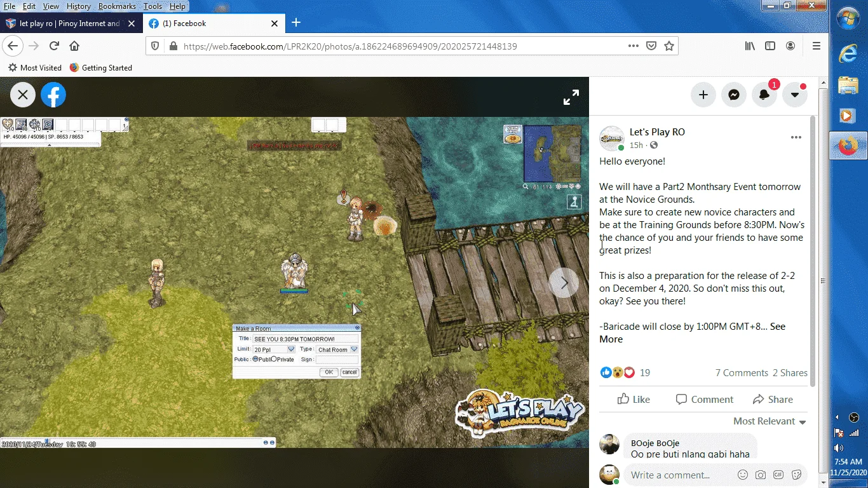This screenshot has height=488, width=868.
Task: Open the 15h post timestamp link
Action: (636, 146)
